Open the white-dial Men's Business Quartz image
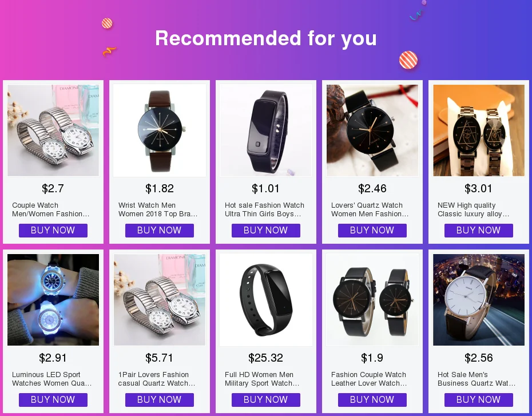 point(479,300)
